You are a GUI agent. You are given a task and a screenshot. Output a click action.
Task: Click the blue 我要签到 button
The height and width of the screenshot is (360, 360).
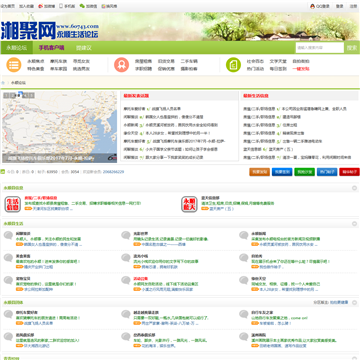pos(282,172)
